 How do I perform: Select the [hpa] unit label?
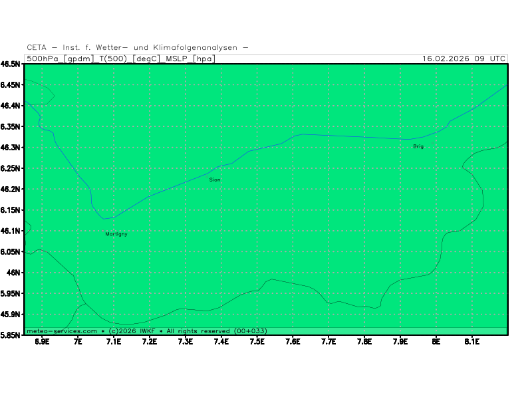pos(203,59)
